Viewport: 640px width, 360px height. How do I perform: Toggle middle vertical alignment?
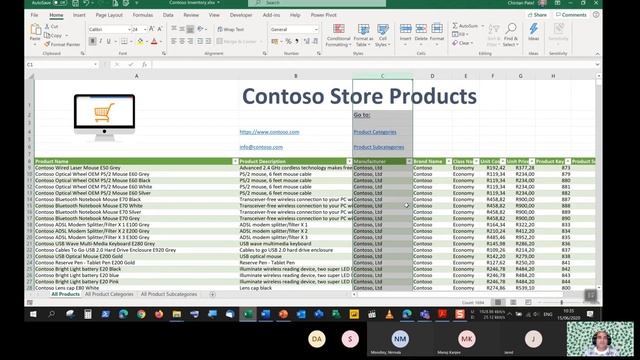tap(182, 29)
